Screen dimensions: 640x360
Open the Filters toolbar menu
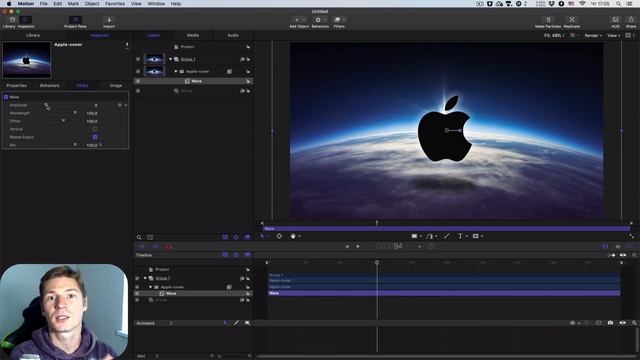pos(339,22)
